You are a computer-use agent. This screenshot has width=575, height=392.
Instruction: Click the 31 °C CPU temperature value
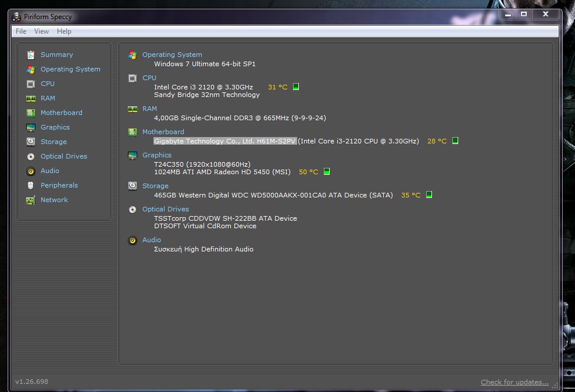(x=277, y=87)
